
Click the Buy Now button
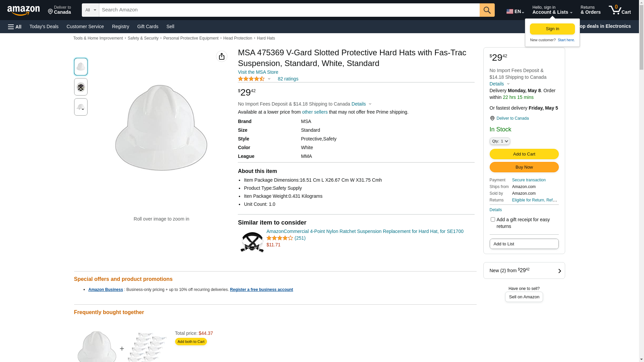524,167
